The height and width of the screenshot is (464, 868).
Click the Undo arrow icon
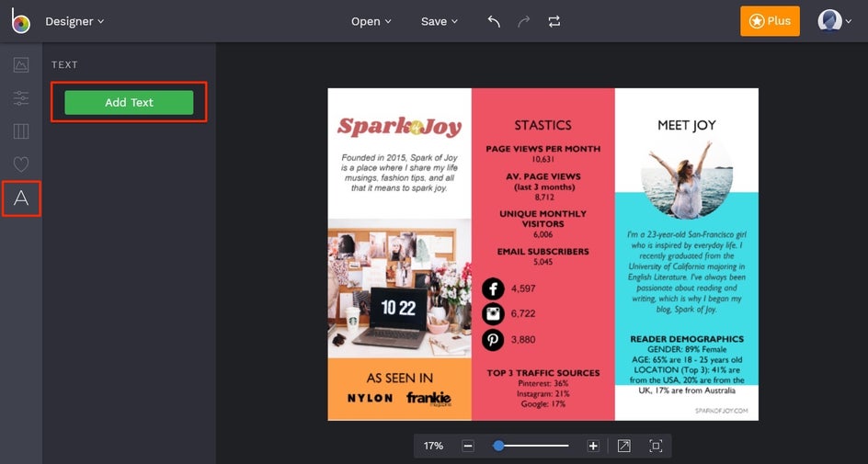494,21
